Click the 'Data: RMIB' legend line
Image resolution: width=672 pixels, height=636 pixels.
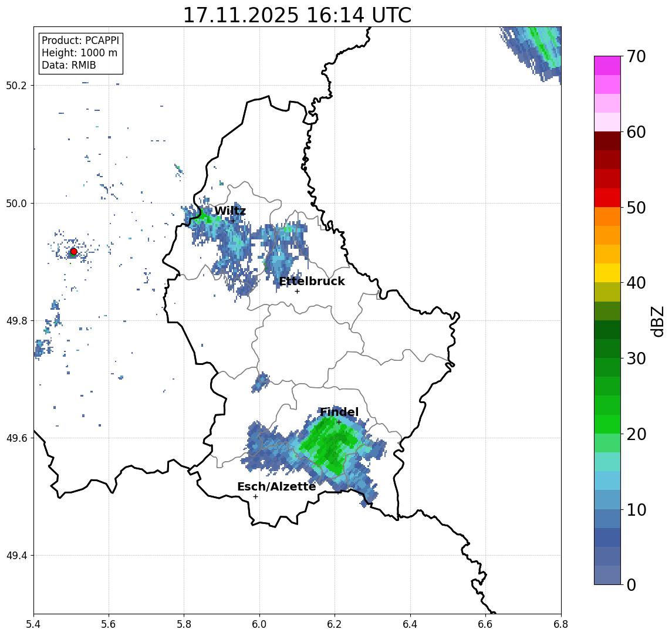point(69,65)
